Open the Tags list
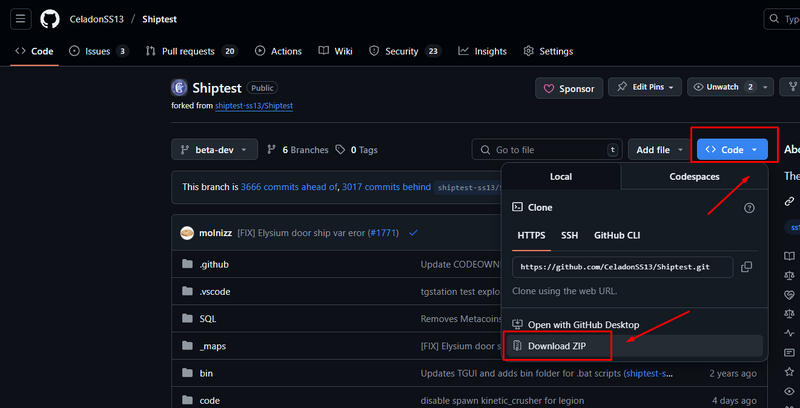This screenshot has width=800, height=408. click(x=357, y=150)
